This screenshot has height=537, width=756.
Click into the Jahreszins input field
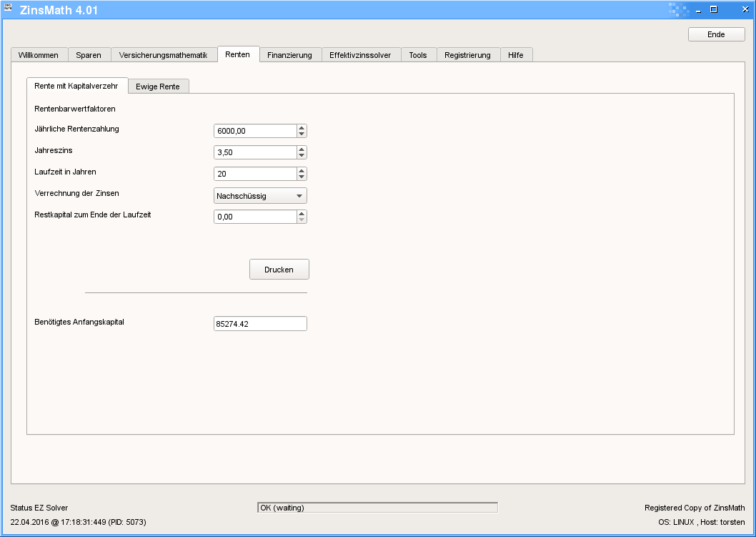click(254, 152)
